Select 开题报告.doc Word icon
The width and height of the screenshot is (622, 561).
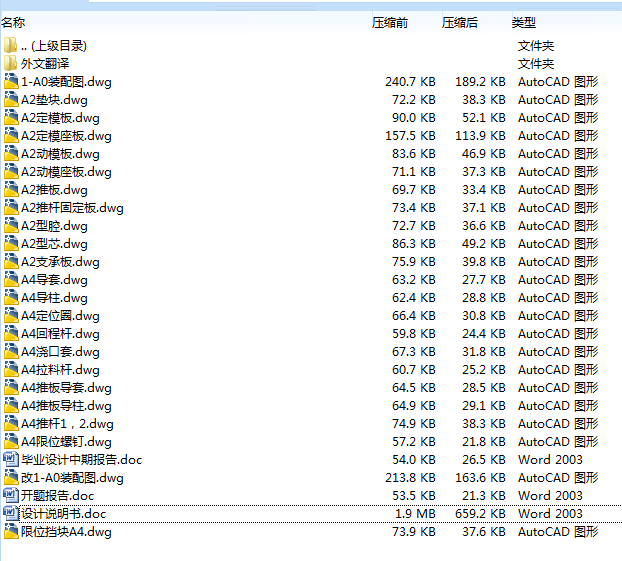(11, 495)
